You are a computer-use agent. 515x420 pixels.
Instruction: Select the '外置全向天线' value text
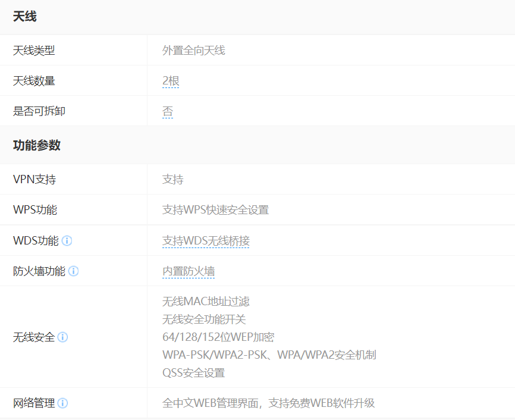[x=194, y=51]
